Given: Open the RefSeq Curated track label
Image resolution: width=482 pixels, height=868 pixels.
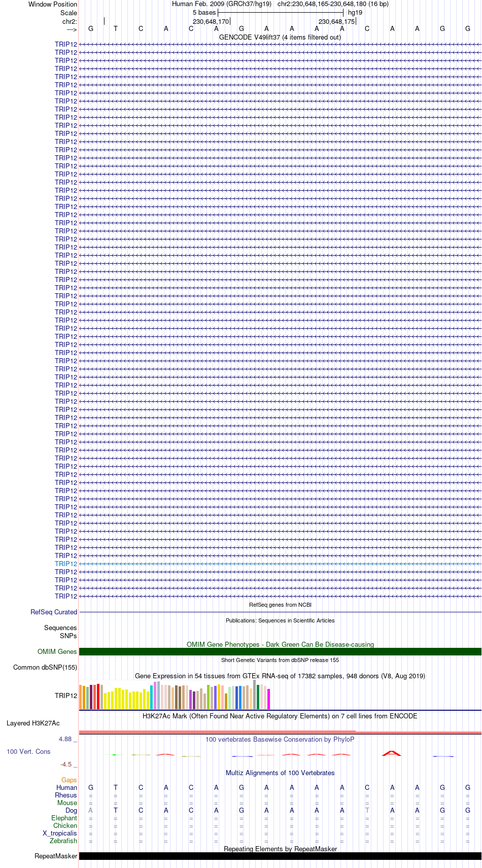Looking at the screenshot, I should 54,612.
